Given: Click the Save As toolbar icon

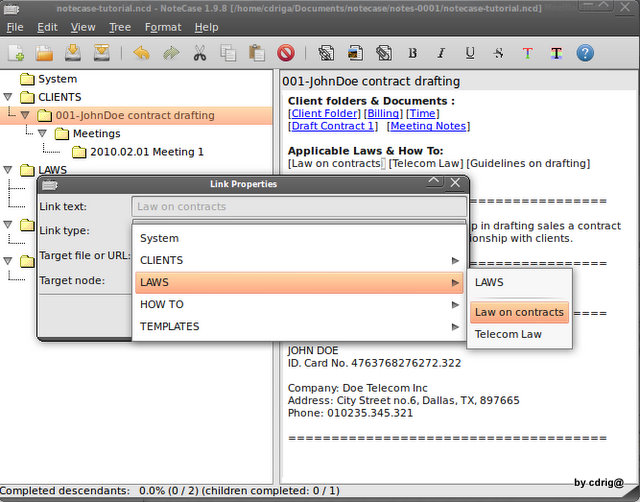Looking at the screenshot, I should pyautogui.click(x=101, y=53).
